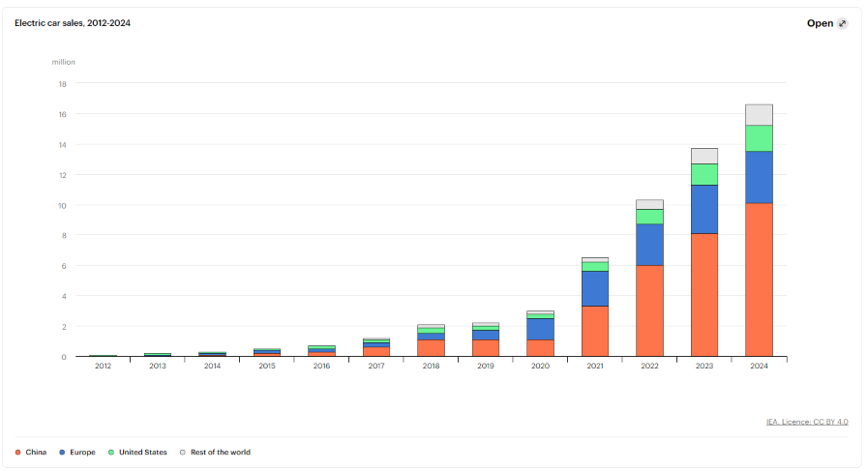Select the orange China segment of the 2024 bar

(x=759, y=280)
